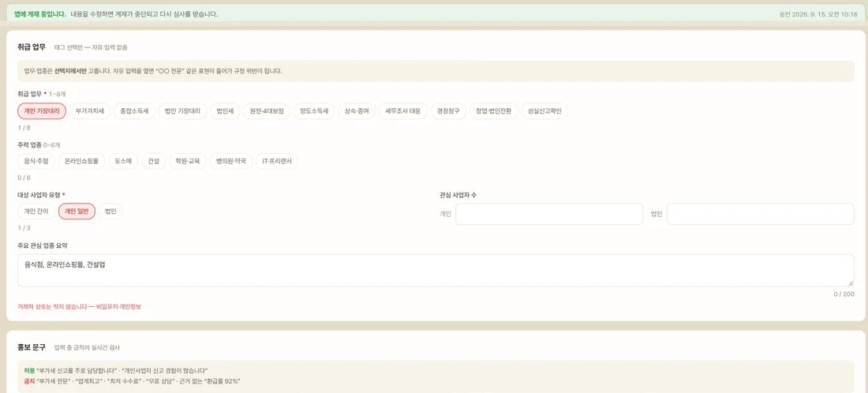Screen dimensions: 868x393
Task: Grab the textarea resize handle corner
Action: point(851,283)
